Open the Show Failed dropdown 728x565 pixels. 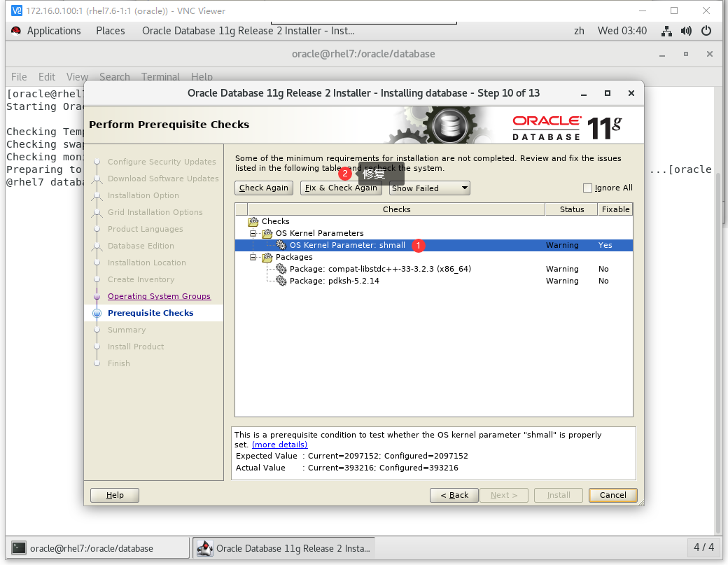pos(430,188)
